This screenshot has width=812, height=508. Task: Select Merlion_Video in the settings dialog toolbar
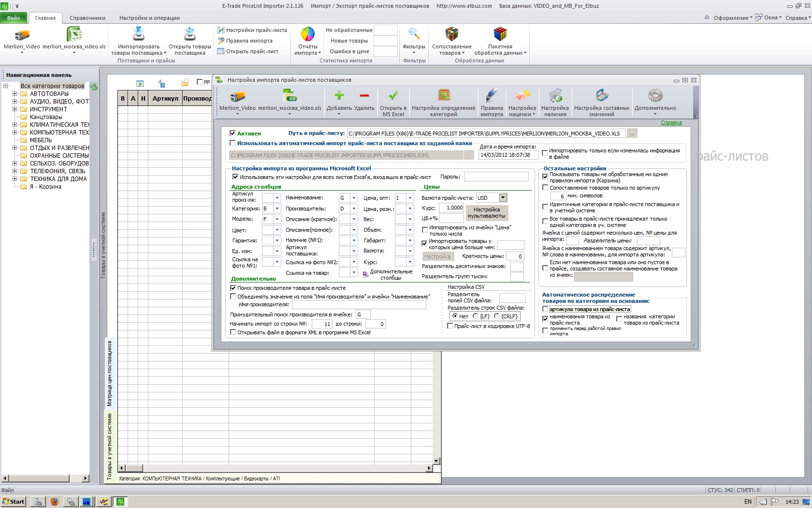(237, 102)
